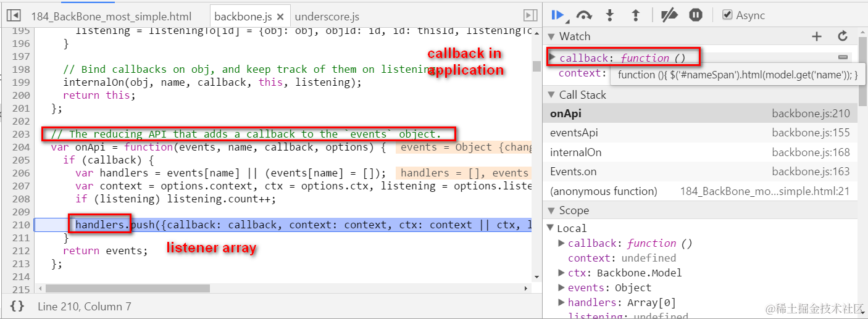Select the anonymous function stack frame
The height and width of the screenshot is (319, 868).
[700, 191]
